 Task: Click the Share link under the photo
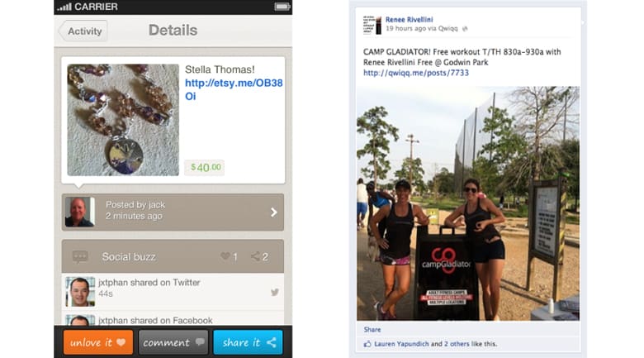(372, 330)
